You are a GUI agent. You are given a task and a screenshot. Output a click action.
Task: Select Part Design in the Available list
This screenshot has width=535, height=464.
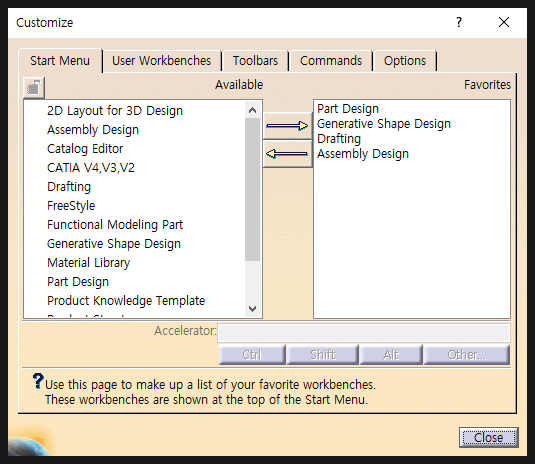(x=78, y=281)
